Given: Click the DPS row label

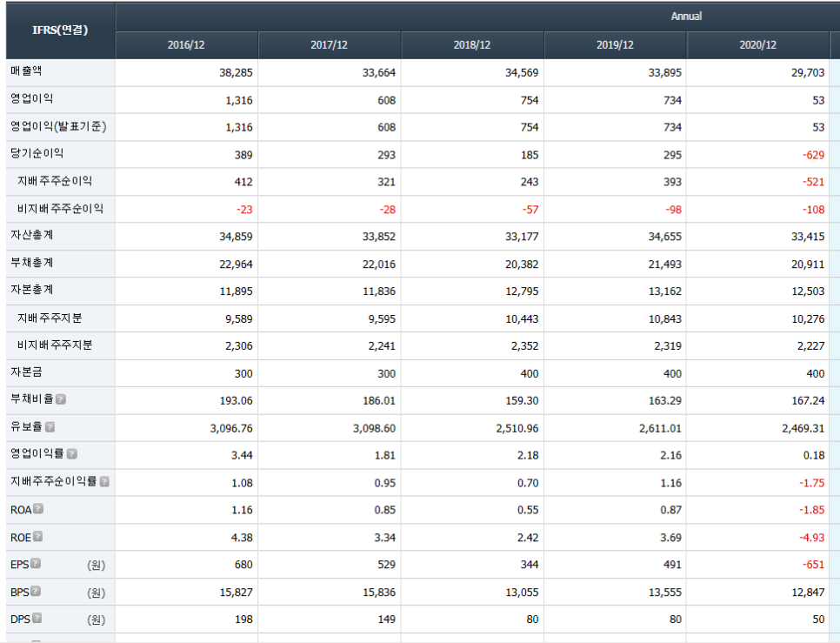Looking at the screenshot, I should (x=20, y=620).
